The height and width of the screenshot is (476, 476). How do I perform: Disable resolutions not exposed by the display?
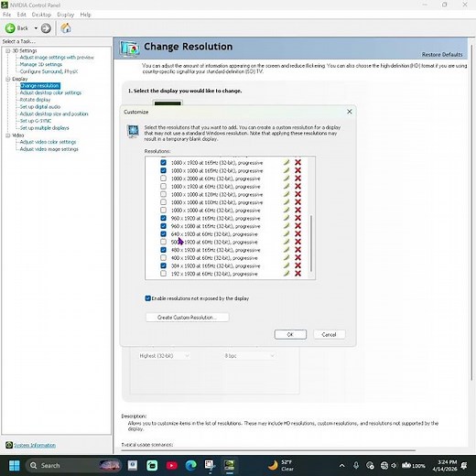point(147,298)
